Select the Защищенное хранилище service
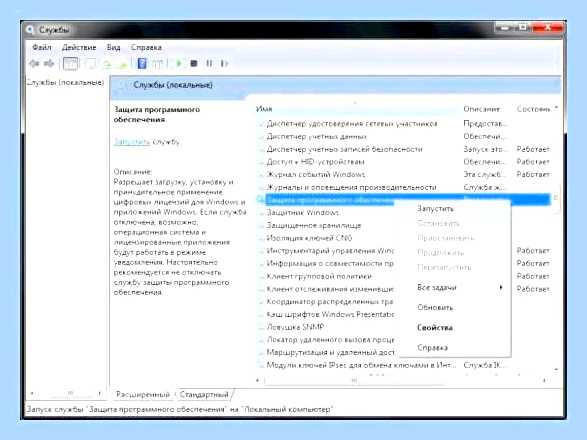The image size is (587, 440). pyautogui.click(x=314, y=225)
